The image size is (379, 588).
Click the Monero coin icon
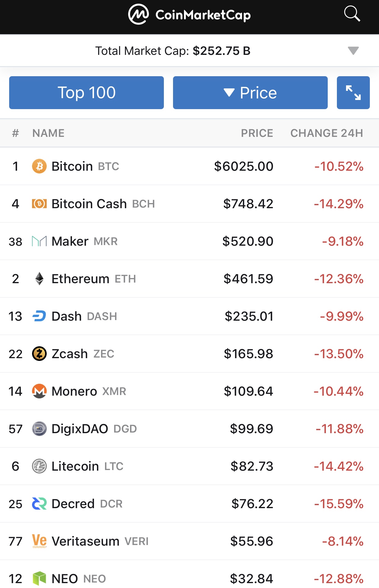pos(39,391)
